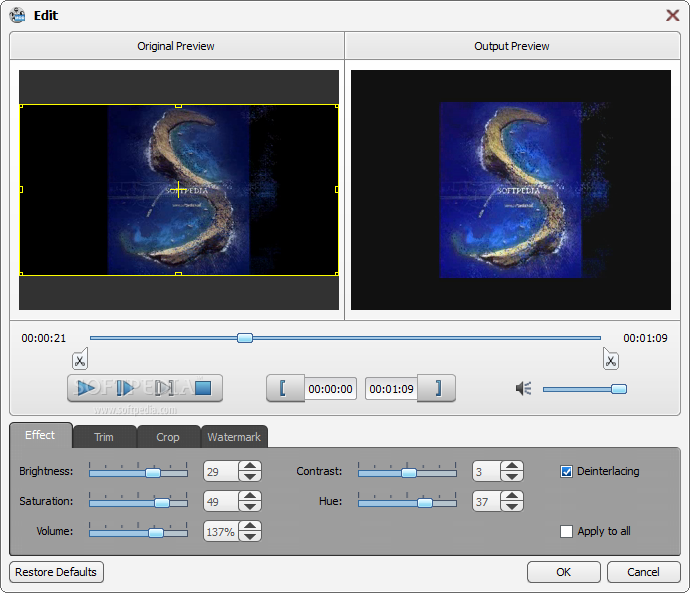Viewport: 690px width, 593px height.
Task: Click the top-center crop handle in Original Preview
Action: (x=178, y=106)
